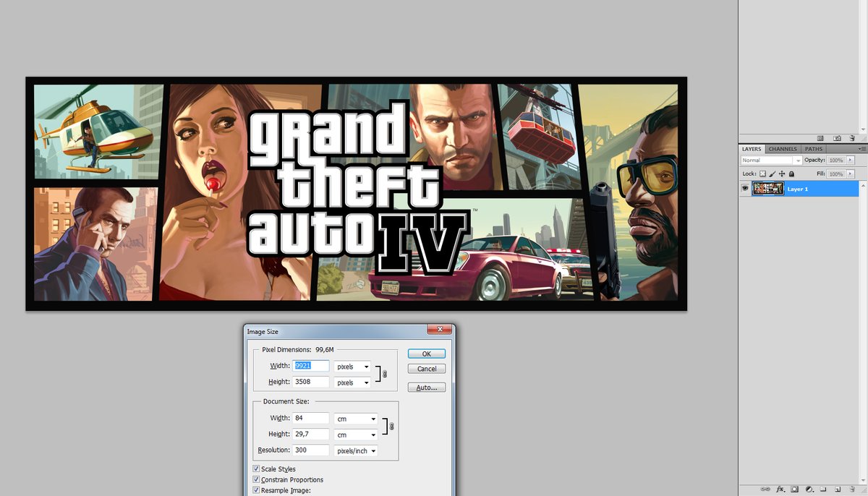The height and width of the screenshot is (496, 868).
Task: Switch to Paths tab
Action: [x=814, y=149]
